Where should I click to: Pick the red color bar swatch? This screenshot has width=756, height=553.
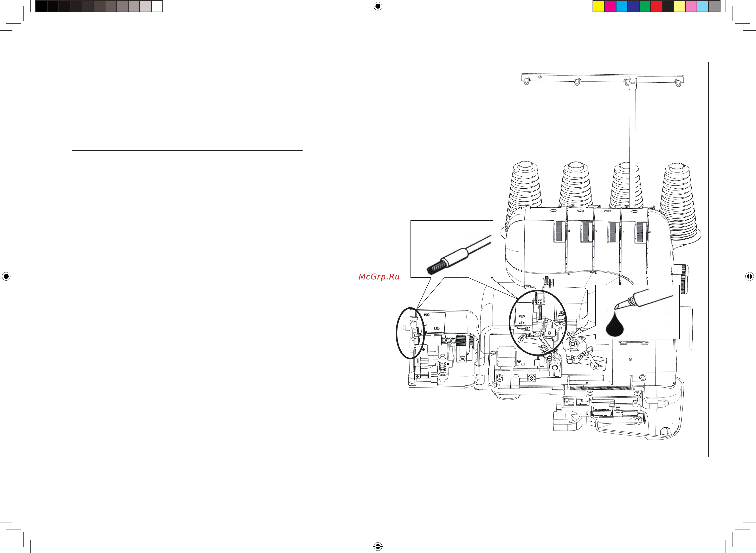(x=656, y=6)
